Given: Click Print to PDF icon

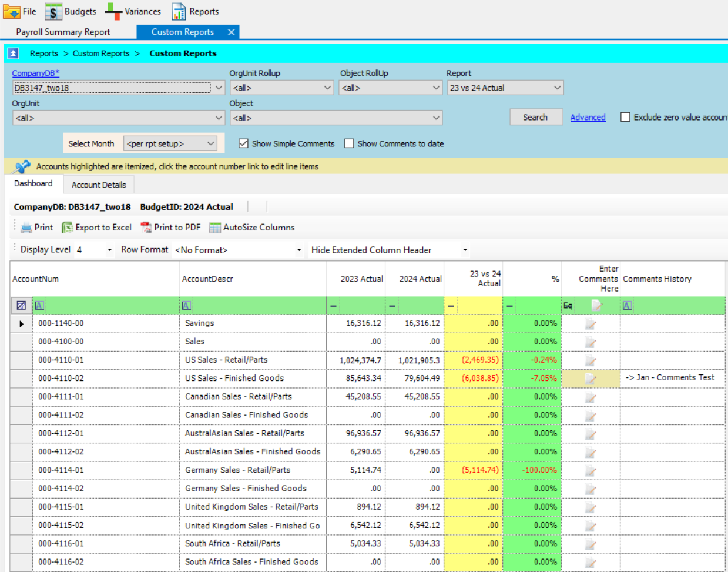Looking at the screenshot, I should click(x=146, y=228).
